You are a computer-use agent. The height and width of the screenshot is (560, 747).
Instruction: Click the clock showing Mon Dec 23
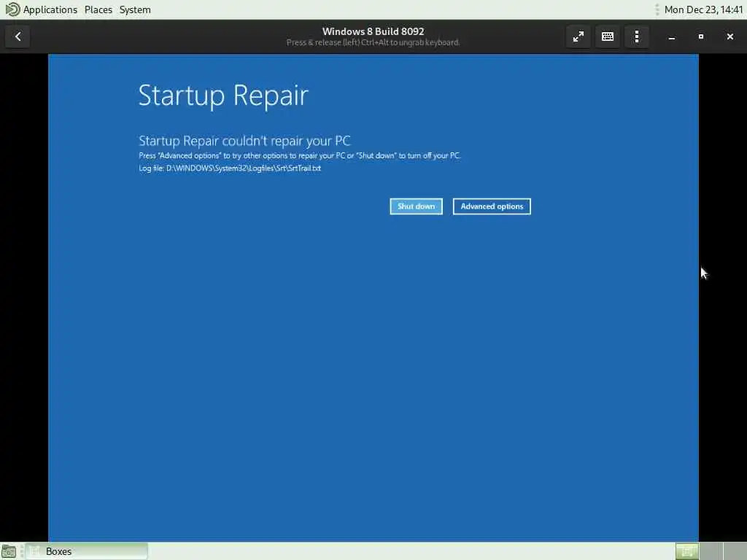point(703,9)
